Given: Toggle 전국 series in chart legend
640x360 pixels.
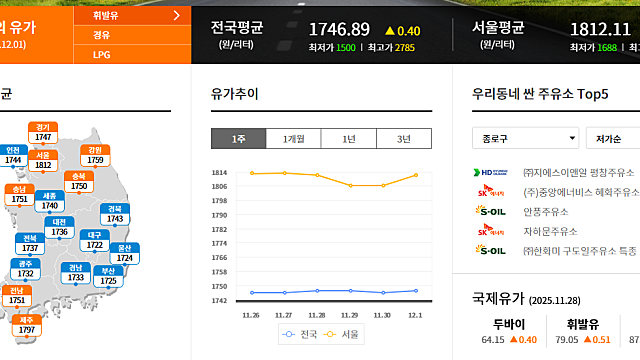Looking at the screenshot, I should coord(299,334).
